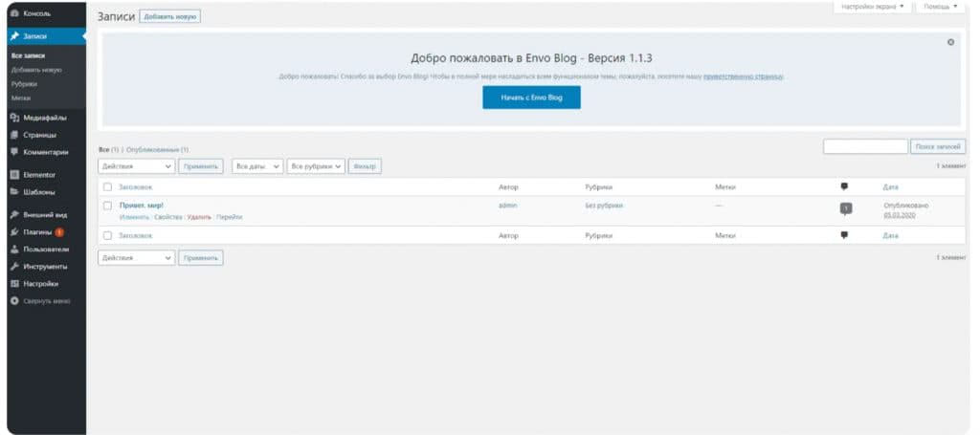Dismiss the Envo Blog welcome notice

950,42
